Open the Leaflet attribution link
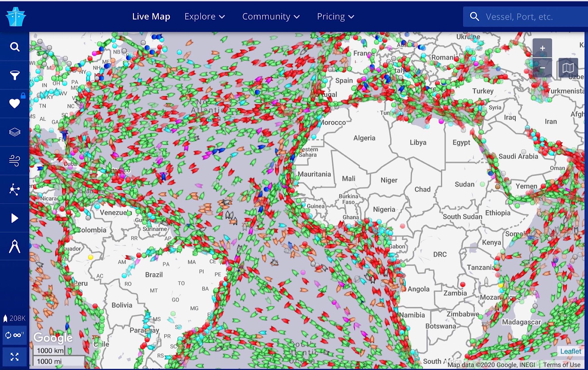Image resolution: width=588 pixels, height=370 pixels. 570,351
